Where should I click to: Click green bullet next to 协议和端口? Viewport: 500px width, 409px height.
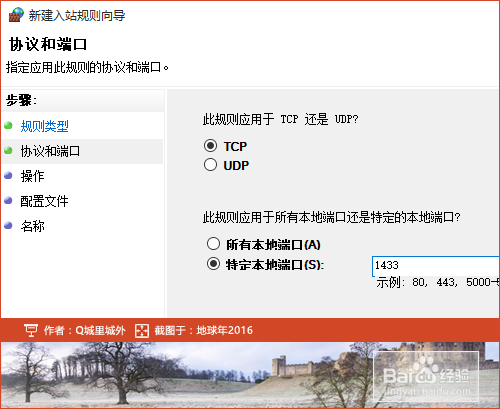coord(8,151)
